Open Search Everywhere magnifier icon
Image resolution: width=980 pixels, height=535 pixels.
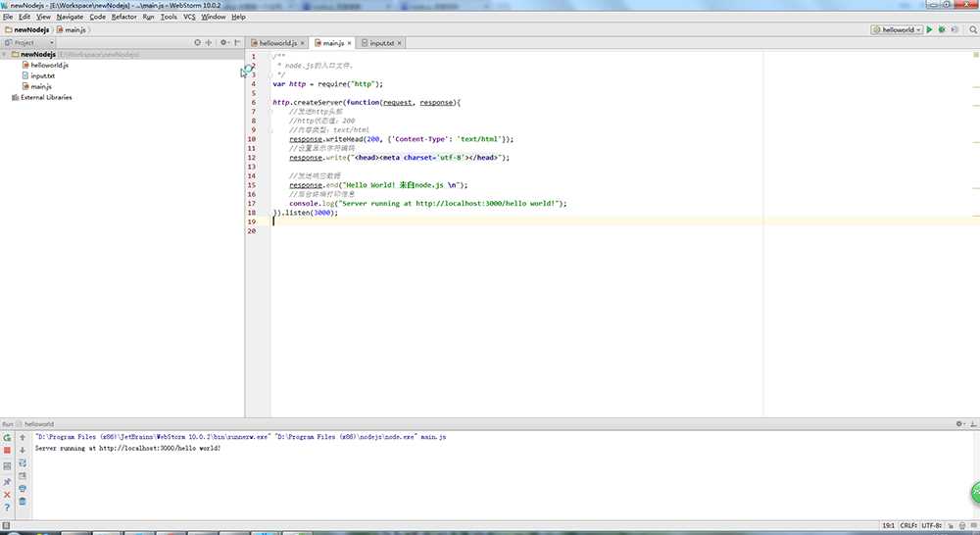click(x=973, y=29)
